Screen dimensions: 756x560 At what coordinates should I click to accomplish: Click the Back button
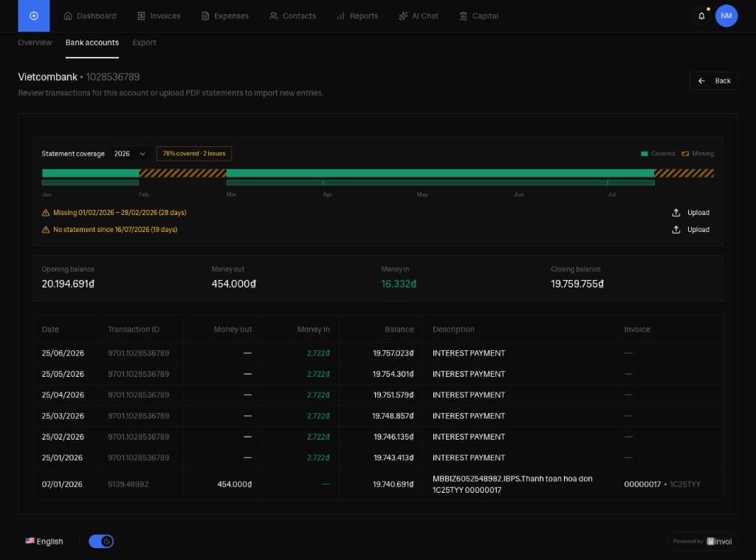pyautogui.click(x=713, y=81)
